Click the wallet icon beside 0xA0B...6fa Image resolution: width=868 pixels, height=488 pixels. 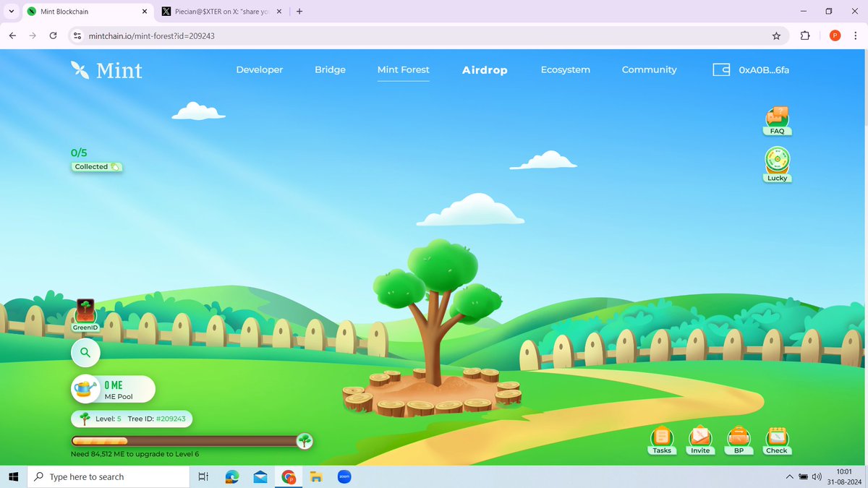[721, 70]
